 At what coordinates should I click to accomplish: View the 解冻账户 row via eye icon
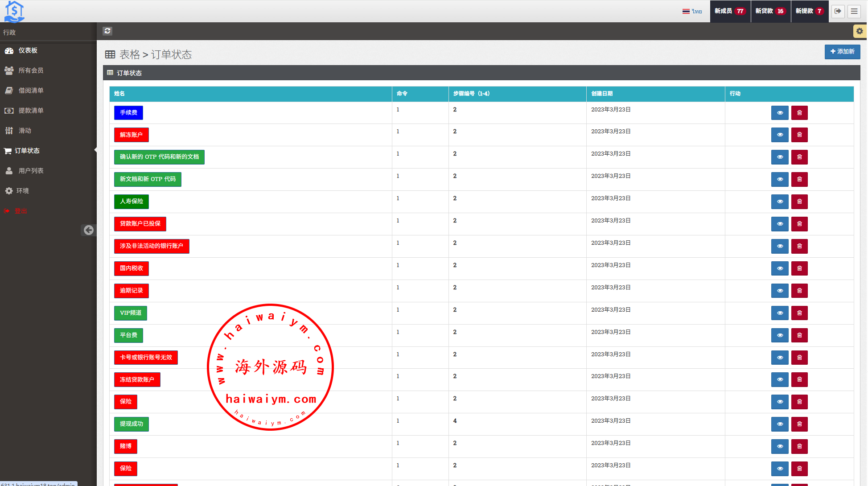pyautogui.click(x=779, y=135)
